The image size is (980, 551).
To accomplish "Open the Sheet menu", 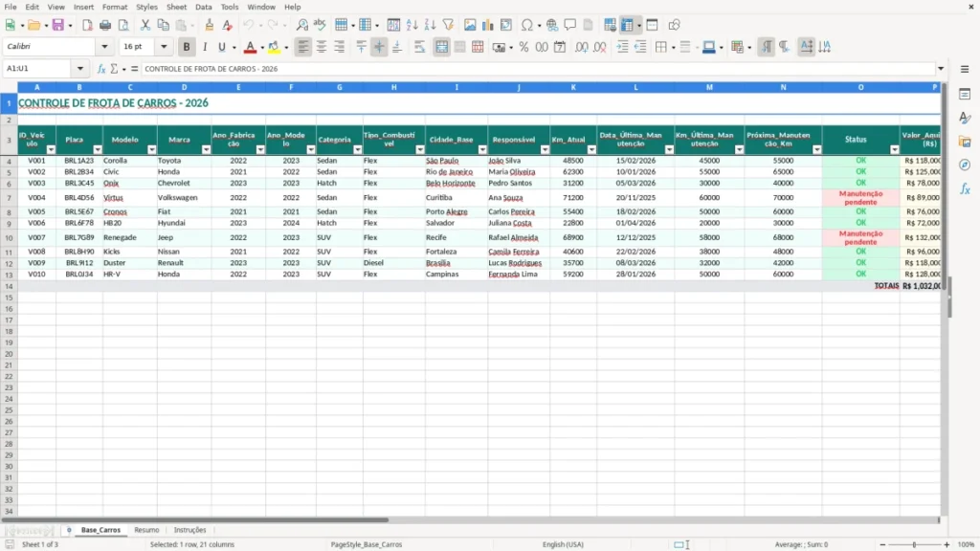I will (176, 7).
